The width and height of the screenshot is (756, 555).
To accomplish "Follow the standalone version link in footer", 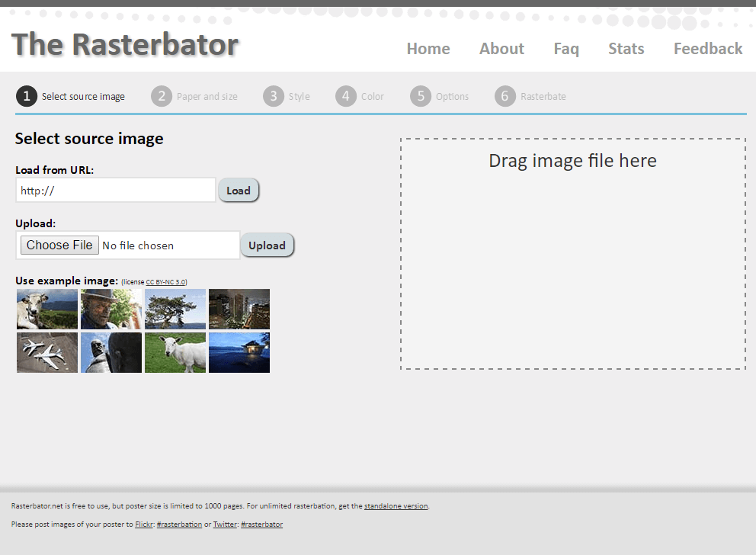I will coord(396,506).
